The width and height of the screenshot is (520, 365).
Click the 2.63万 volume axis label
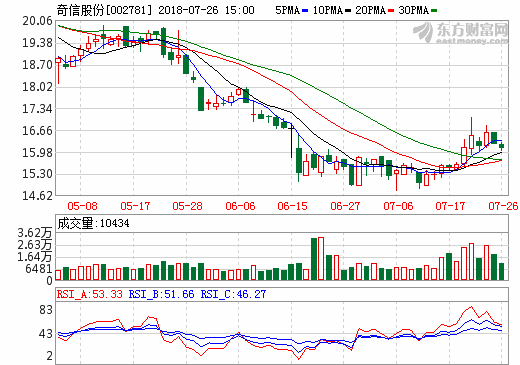35,245
